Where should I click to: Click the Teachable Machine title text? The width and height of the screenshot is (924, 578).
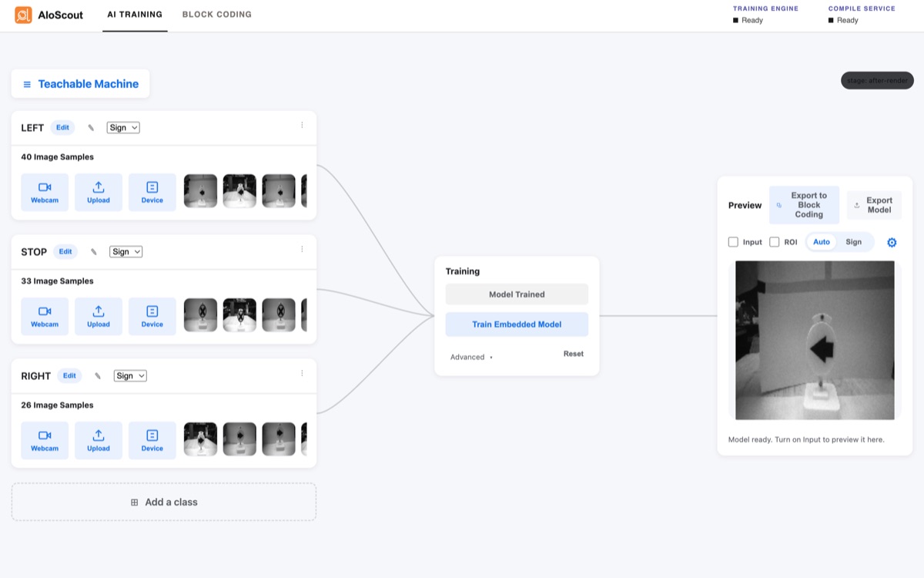coord(89,84)
